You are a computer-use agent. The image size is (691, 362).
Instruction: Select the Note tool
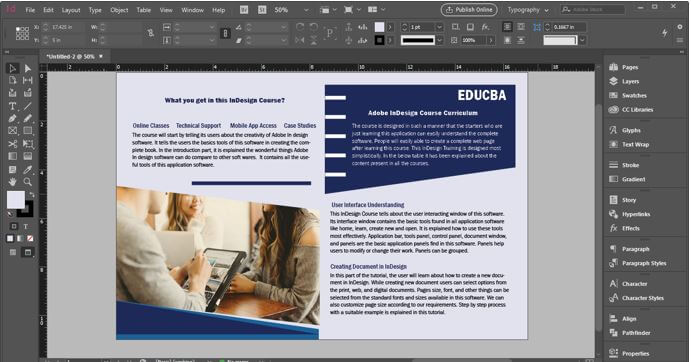coord(12,170)
